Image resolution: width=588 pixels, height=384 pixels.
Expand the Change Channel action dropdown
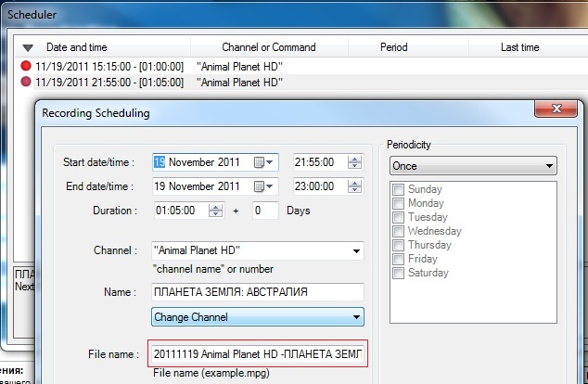[356, 317]
